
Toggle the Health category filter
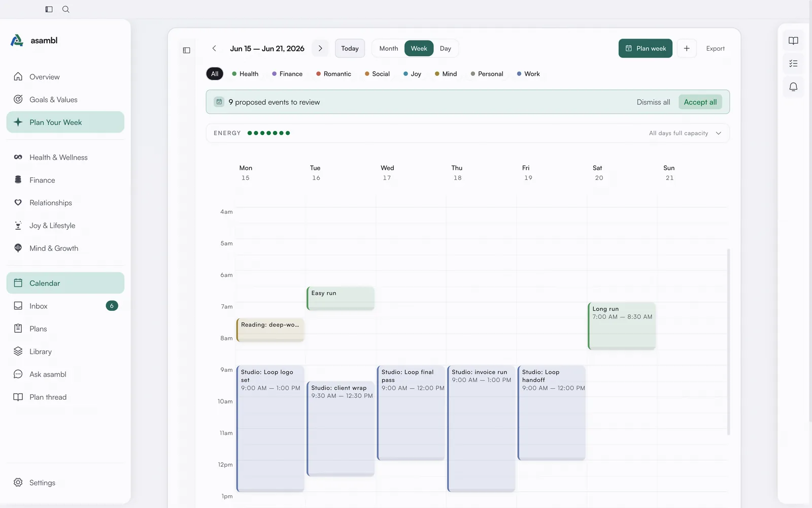(x=245, y=74)
